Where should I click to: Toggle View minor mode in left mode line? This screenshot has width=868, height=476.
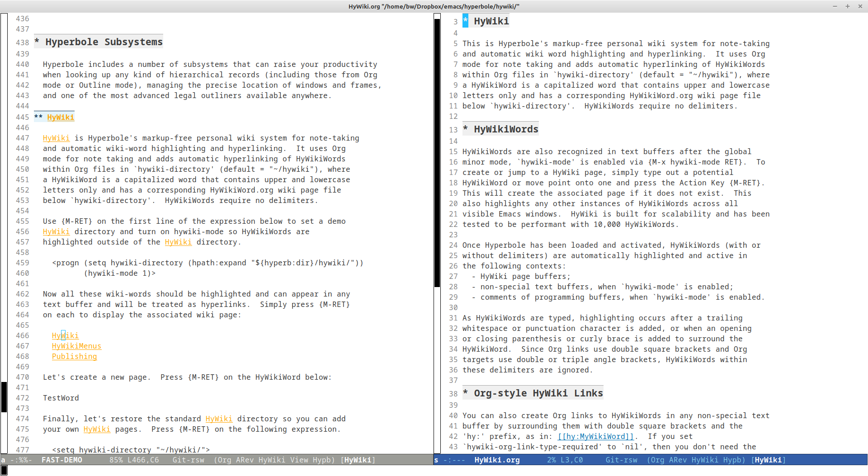tap(299, 460)
